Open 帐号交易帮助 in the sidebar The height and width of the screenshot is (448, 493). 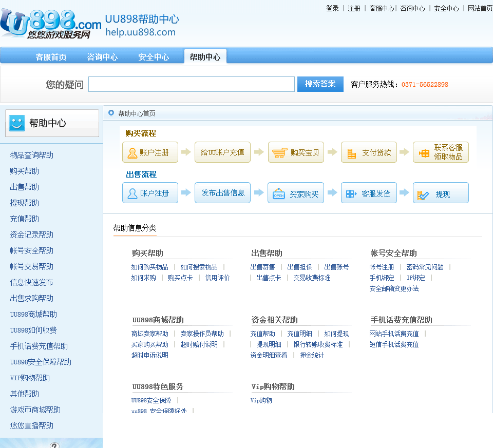32,266
